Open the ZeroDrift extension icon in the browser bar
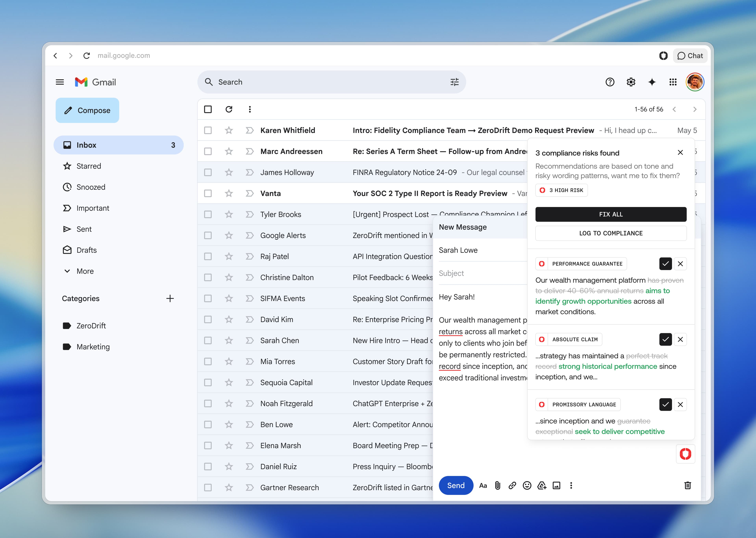 click(663, 56)
